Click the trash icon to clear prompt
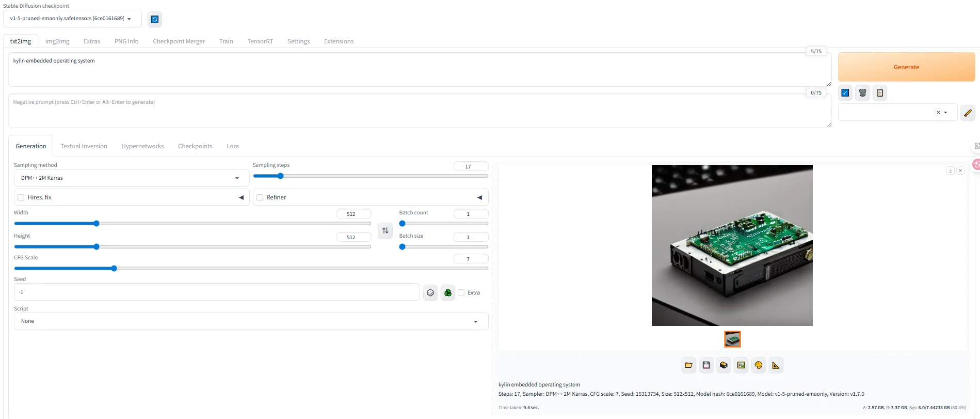The width and height of the screenshot is (980, 419). click(x=862, y=93)
